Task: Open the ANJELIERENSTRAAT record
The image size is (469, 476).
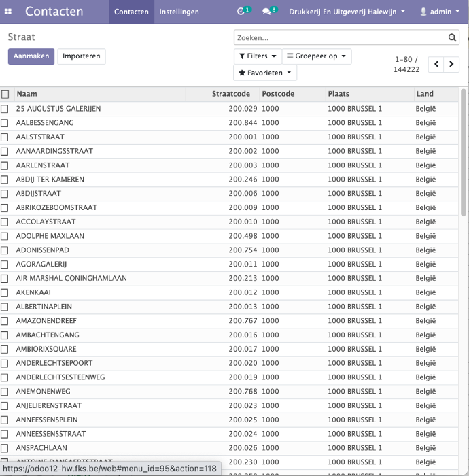Action: 49,405
